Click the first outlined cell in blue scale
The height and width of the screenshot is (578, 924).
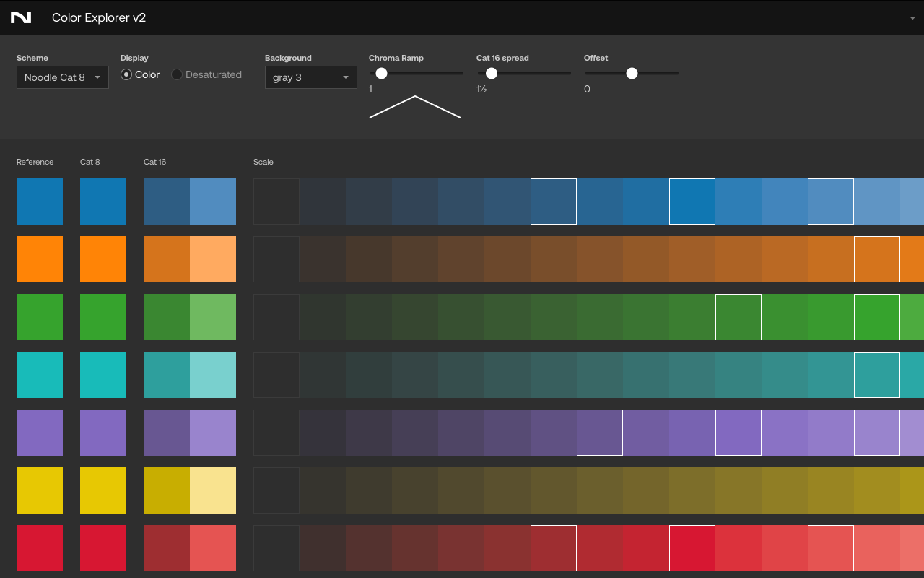pos(554,202)
